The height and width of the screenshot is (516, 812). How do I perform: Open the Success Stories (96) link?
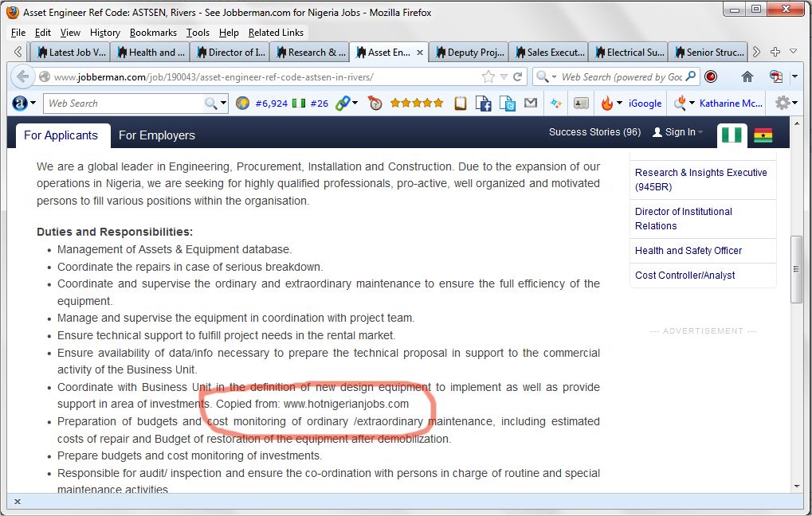595,132
